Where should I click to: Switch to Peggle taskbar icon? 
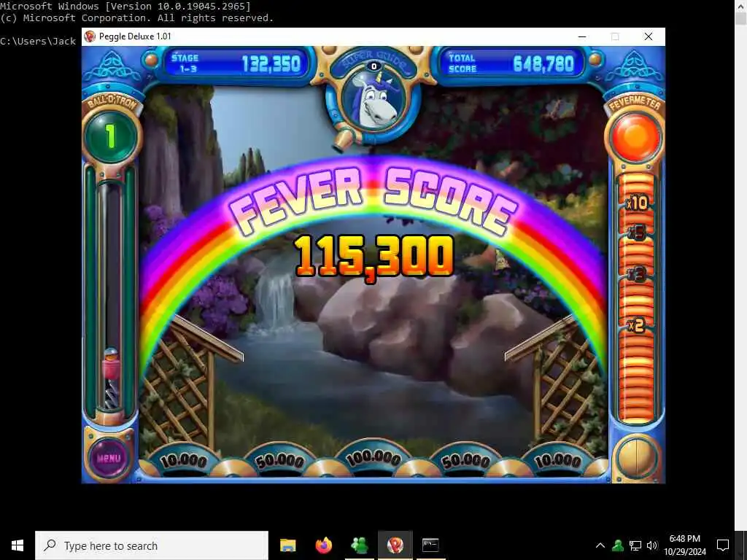point(395,545)
